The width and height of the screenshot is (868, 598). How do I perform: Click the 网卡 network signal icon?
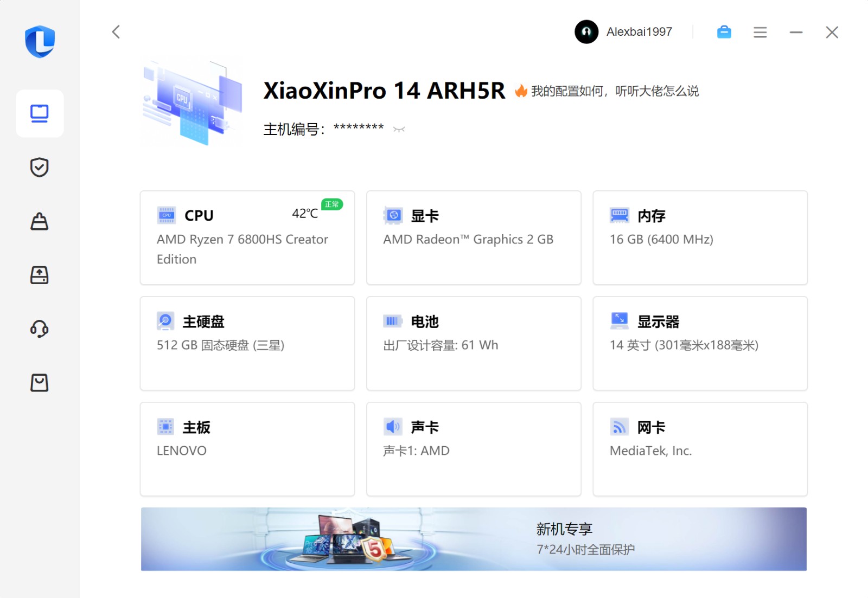[619, 427]
